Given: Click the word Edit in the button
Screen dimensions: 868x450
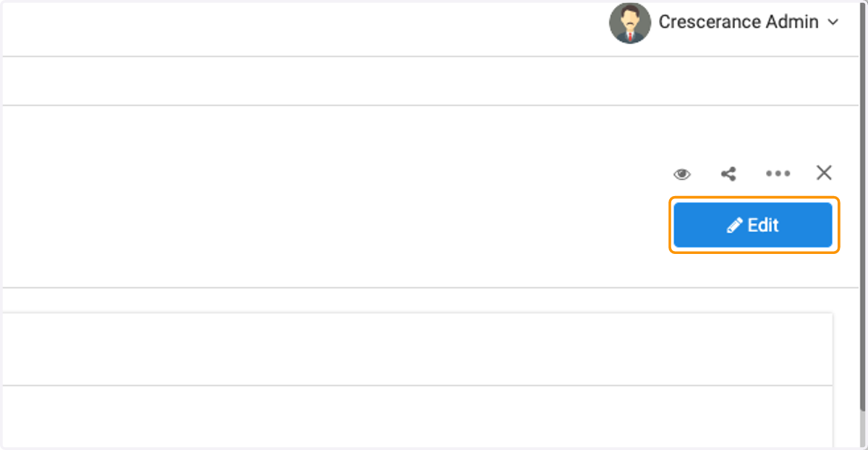Looking at the screenshot, I should 763,225.
